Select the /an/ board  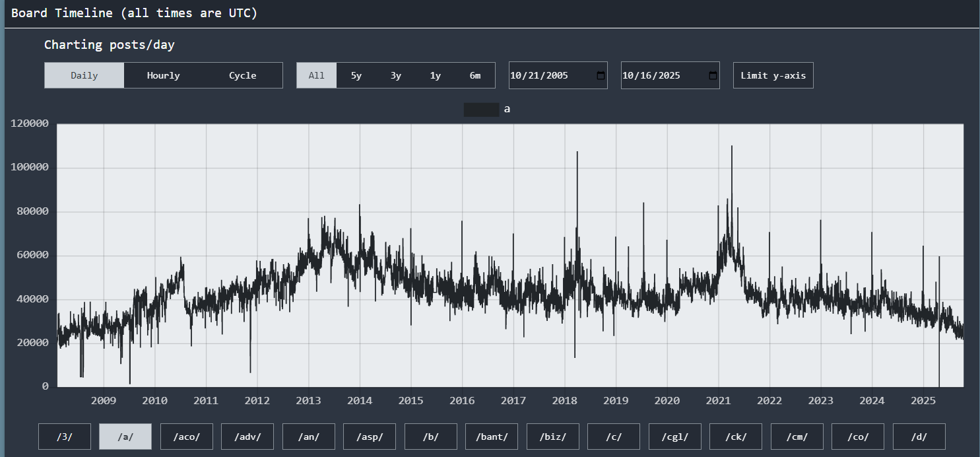point(309,437)
